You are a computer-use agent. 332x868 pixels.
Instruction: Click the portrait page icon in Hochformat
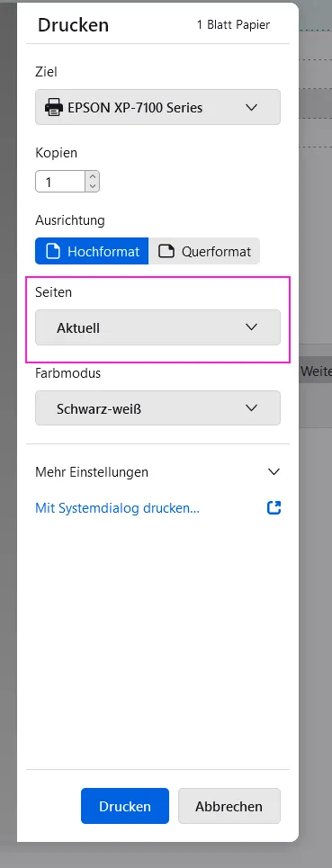tap(52, 251)
